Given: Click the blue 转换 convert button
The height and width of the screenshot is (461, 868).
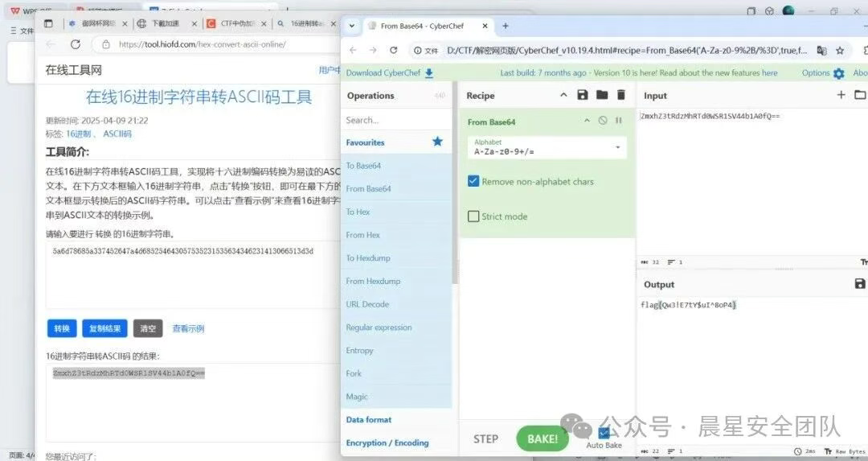Looking at the screenshot, I should [x=62, y=328].
